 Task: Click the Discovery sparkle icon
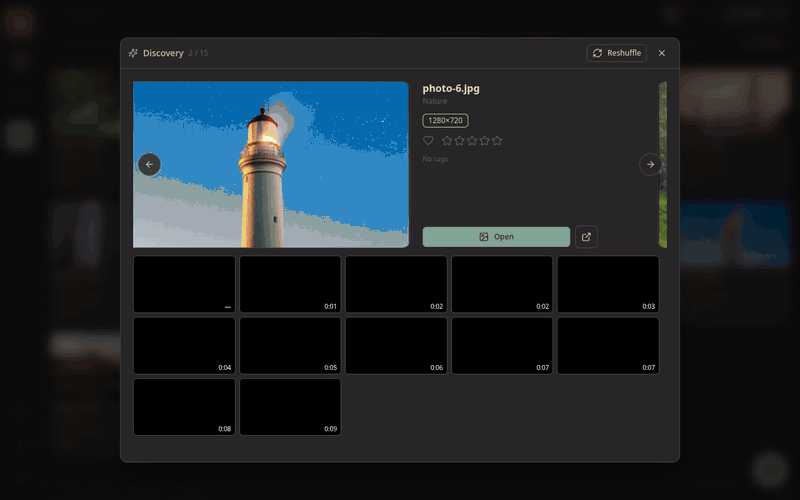click(x=133, y=53)
